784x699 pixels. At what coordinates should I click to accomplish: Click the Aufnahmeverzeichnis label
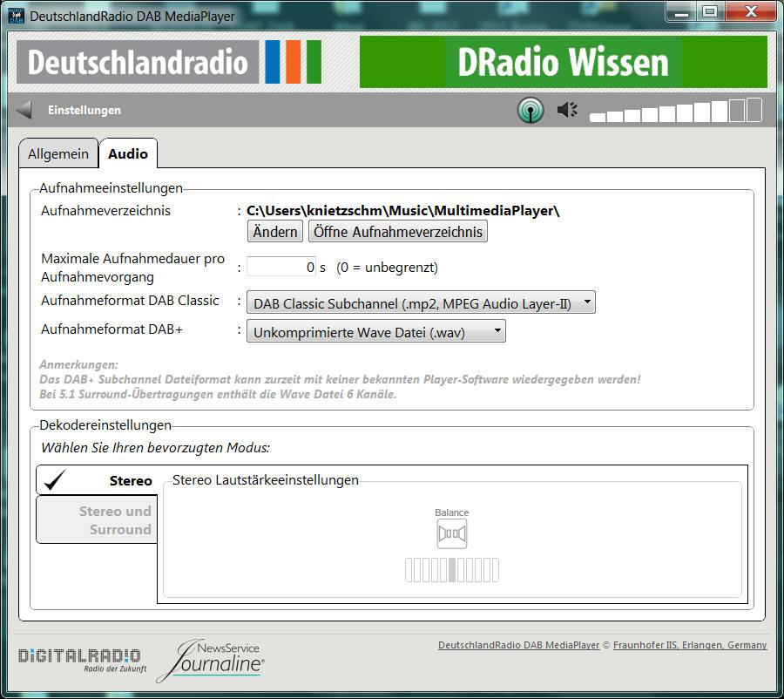pos(105,211)
